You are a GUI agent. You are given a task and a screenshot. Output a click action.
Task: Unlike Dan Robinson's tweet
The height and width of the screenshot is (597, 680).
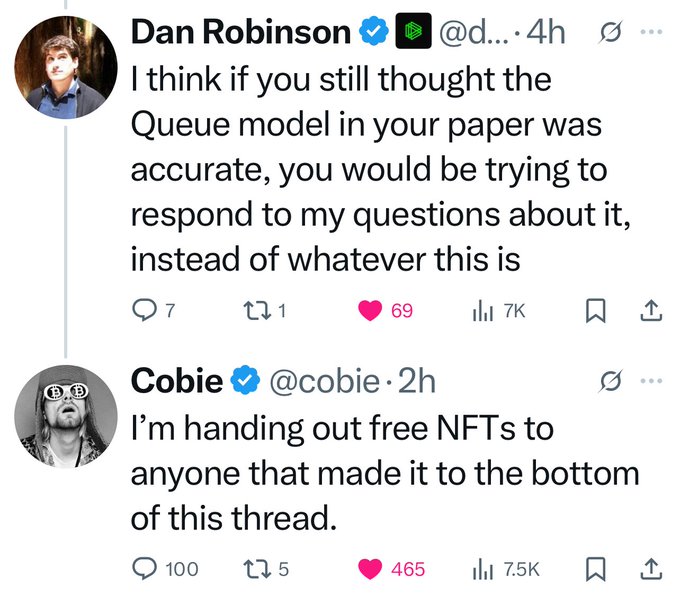(x=371, y=311)
